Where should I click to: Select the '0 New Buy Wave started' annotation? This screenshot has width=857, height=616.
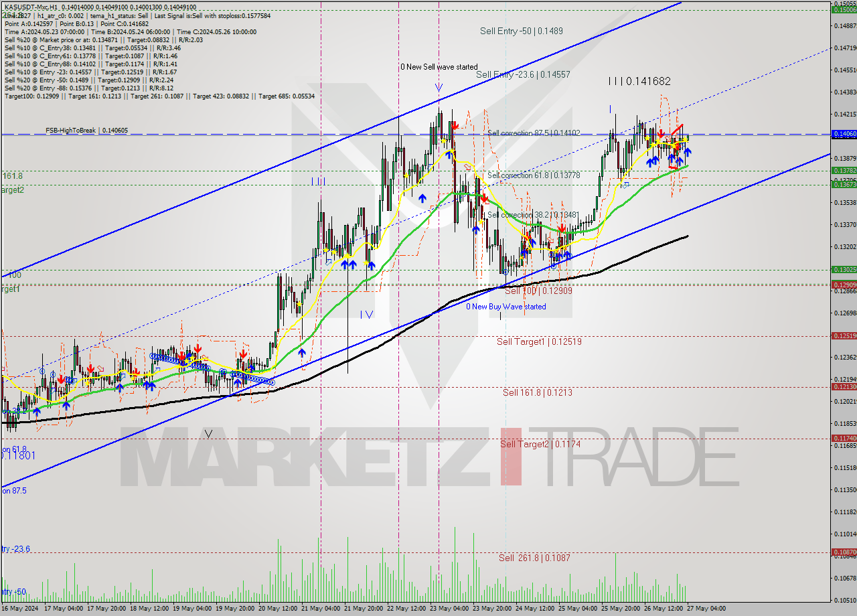(506, 307)
